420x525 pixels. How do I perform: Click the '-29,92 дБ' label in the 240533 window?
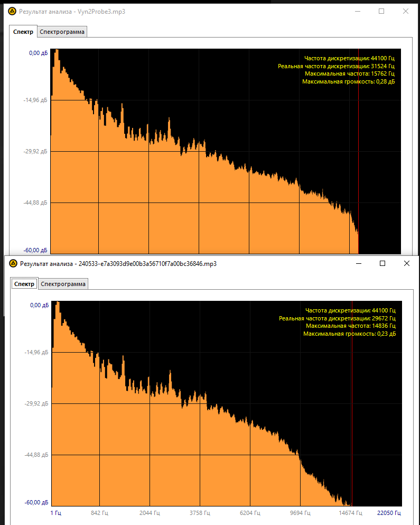coord(36,403)
